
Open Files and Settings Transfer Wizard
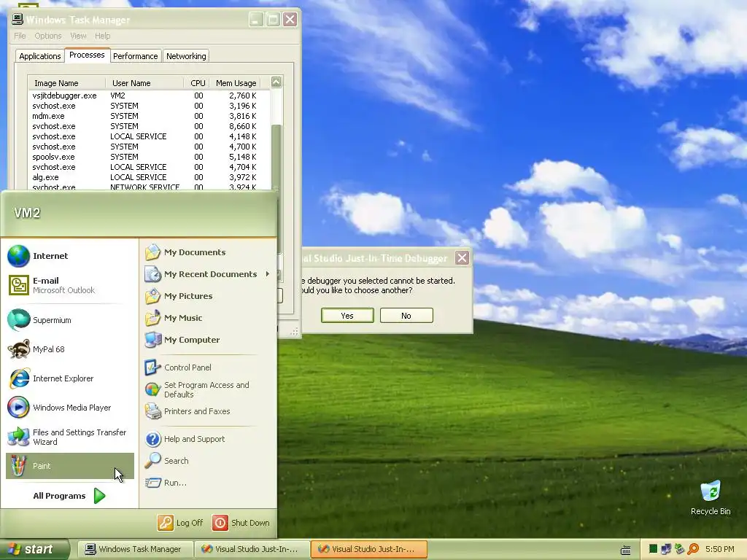click(69, 437)
